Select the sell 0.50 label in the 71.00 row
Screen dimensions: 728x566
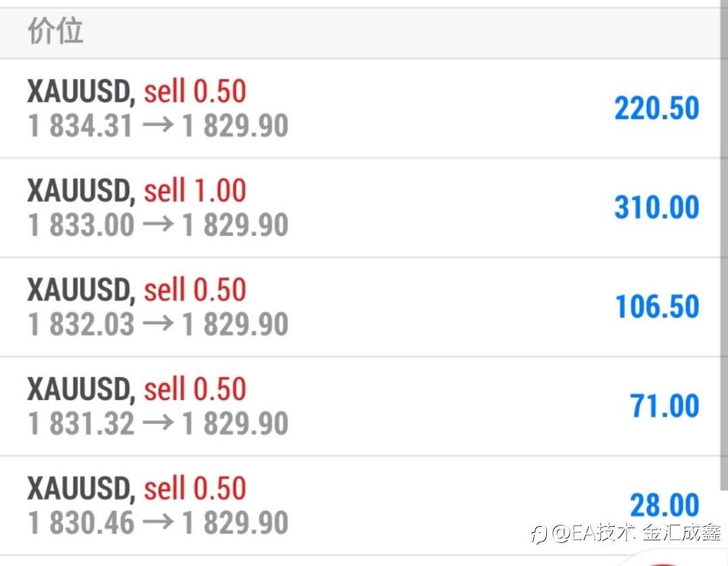pyautogui.click(x=195, y=390)
